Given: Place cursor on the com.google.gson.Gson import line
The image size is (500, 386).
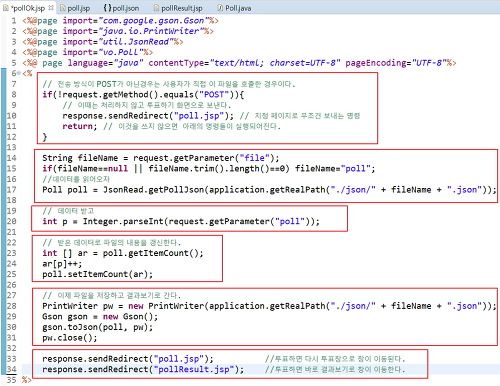Looking at the screenshot, I should (x=120, y=21).
